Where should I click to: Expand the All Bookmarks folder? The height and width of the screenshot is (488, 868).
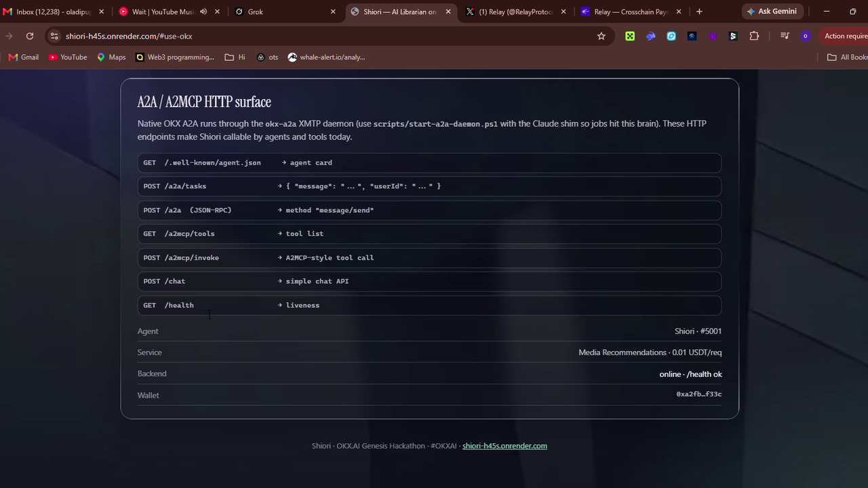click(847, 57)
